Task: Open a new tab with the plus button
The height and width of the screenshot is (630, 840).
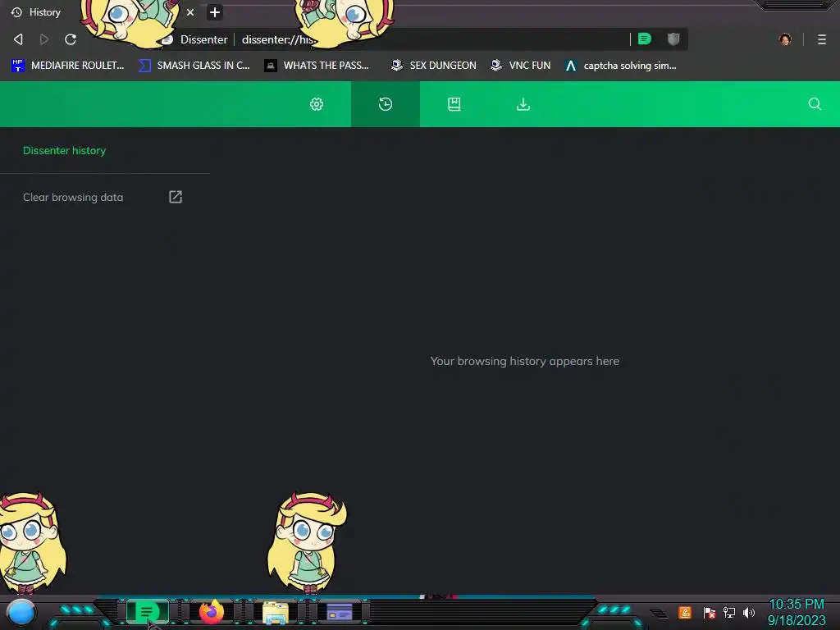Action: pyautogui.click(x=215, y=11)
